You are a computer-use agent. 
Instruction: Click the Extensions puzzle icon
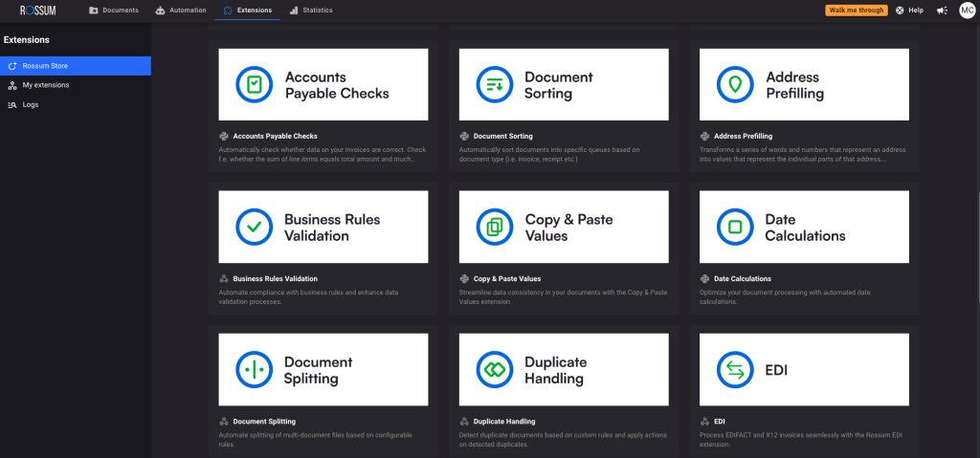(228, 11)
